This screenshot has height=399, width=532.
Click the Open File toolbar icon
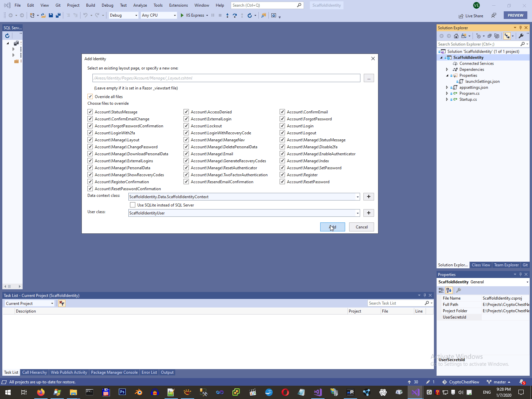43,15
